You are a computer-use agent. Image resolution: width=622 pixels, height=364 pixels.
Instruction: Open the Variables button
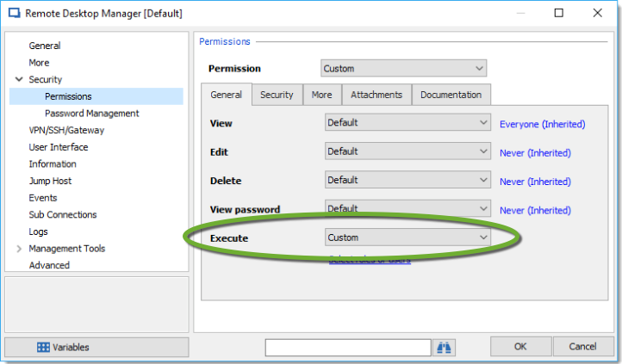click(x=96, y=348)
